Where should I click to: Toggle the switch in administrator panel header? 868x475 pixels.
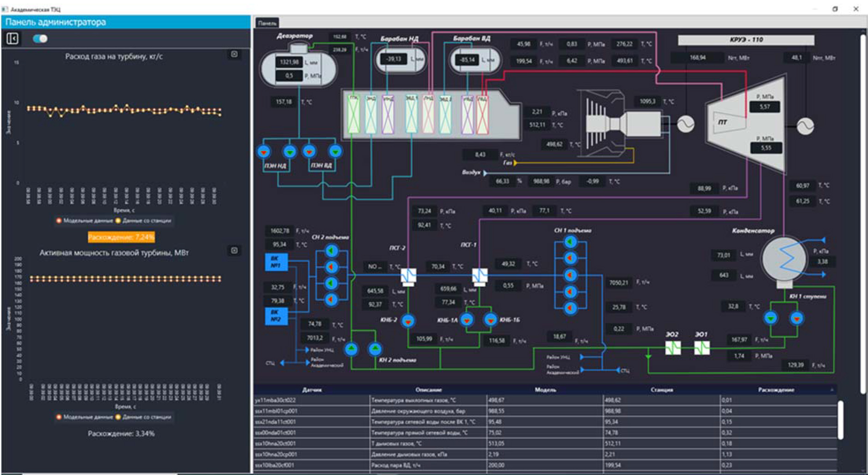click(40, 39)
